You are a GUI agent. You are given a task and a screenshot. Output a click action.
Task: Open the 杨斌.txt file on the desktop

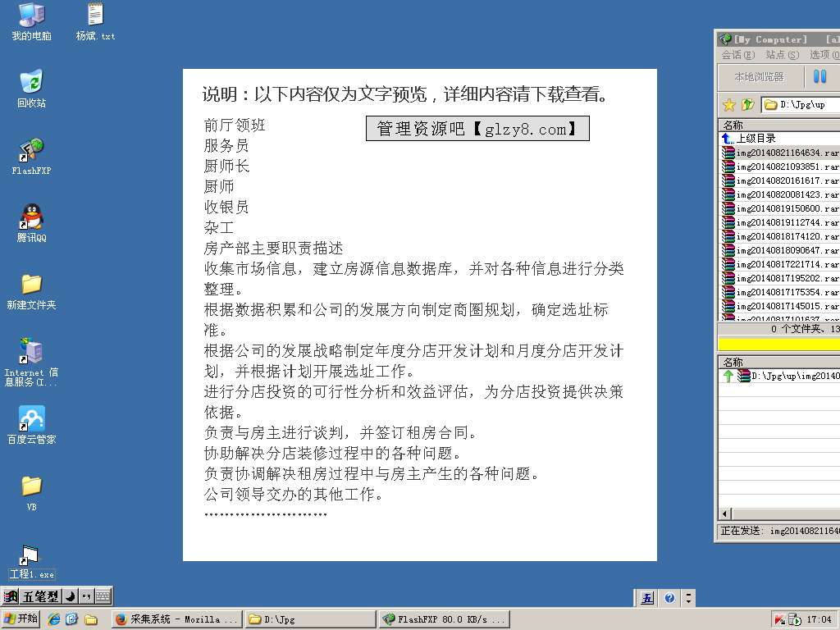click(95, 21)
